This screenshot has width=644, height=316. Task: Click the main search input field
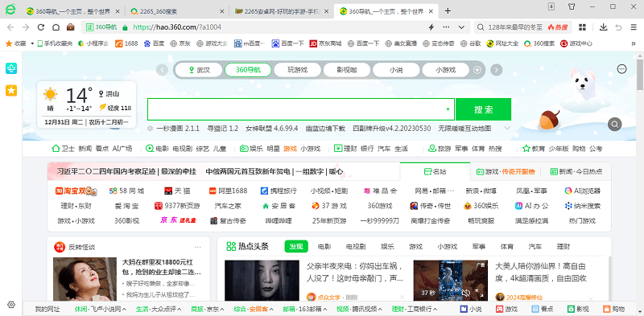[x=301, y=109]
